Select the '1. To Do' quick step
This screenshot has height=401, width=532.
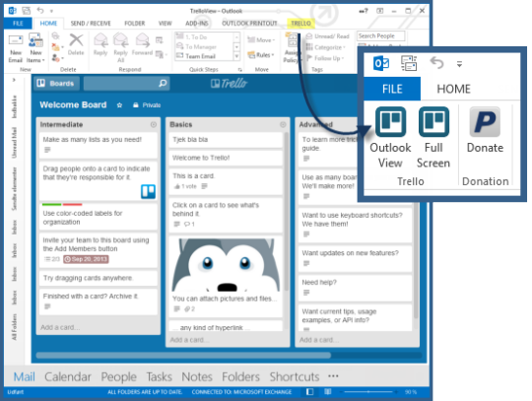tap(204, 37)
